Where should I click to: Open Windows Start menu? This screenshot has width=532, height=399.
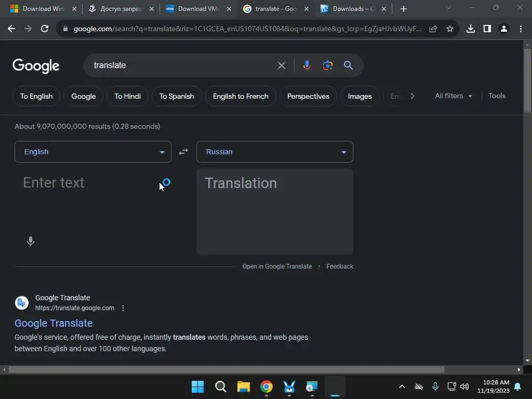pos(198,387)
